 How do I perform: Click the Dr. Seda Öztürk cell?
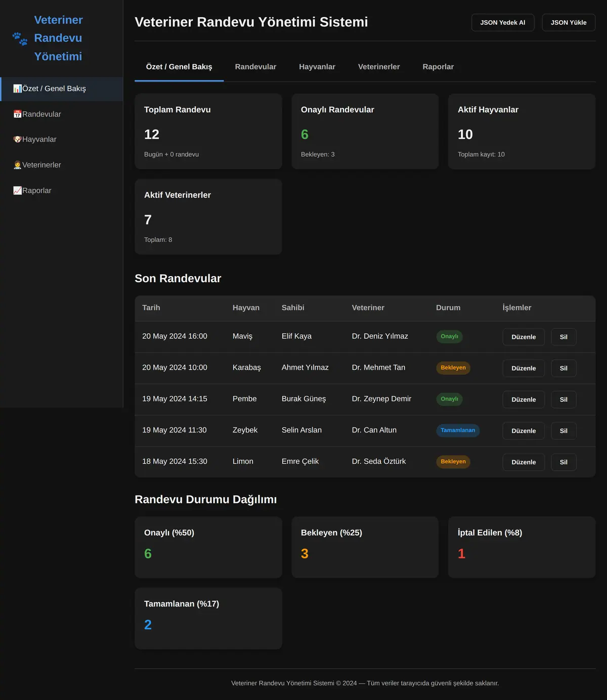[x=379, y=461]
